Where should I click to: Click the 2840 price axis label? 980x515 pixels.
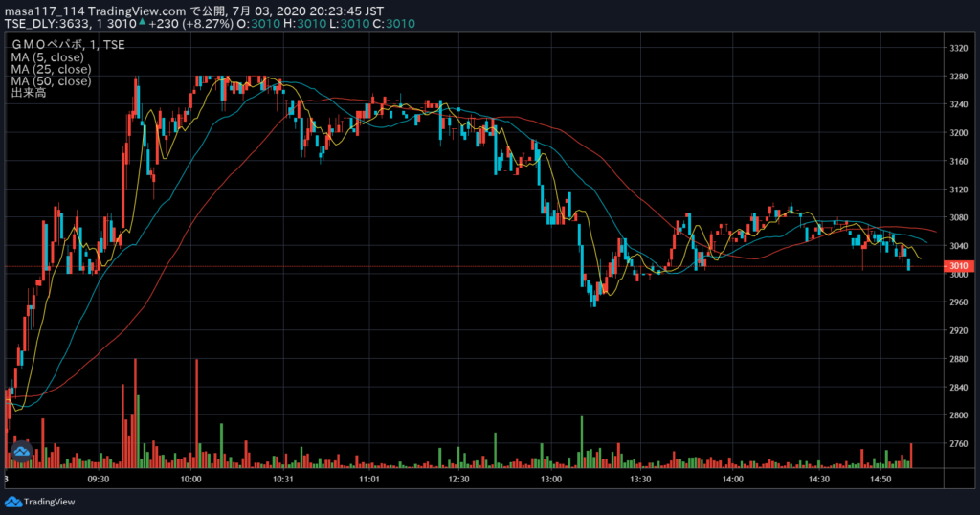click(959, 387)
